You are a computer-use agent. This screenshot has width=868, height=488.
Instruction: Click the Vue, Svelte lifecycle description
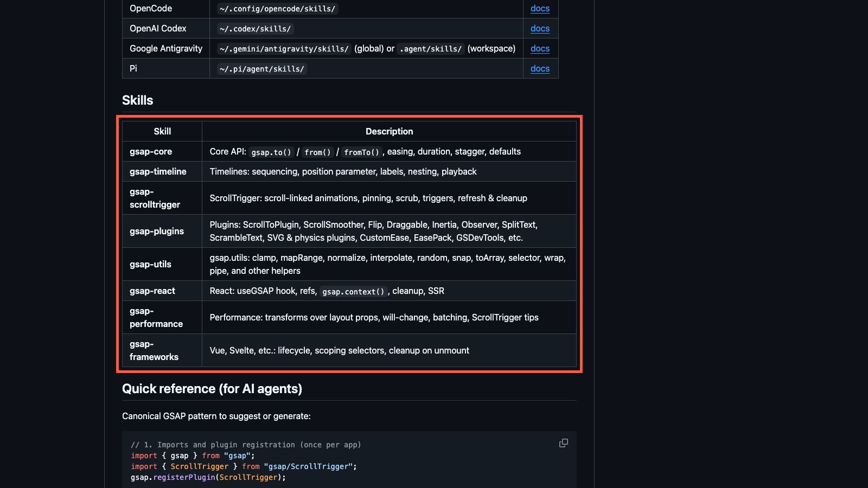pos(389,350)
